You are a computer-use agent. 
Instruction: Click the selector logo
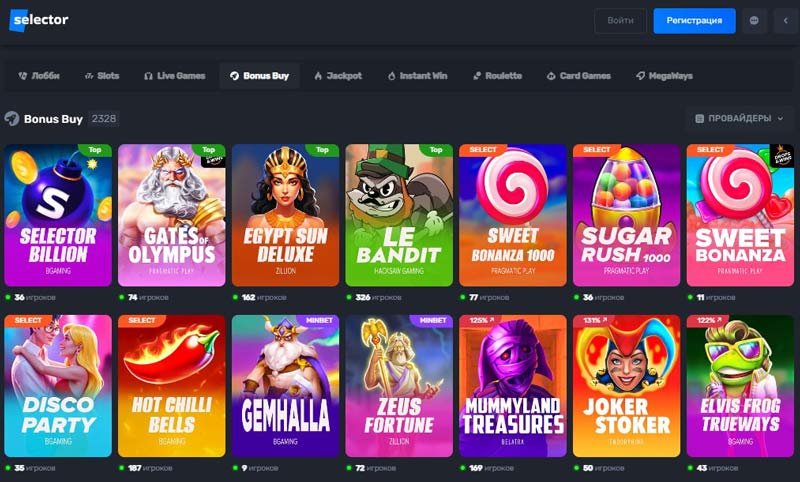[x=39, y=20]
